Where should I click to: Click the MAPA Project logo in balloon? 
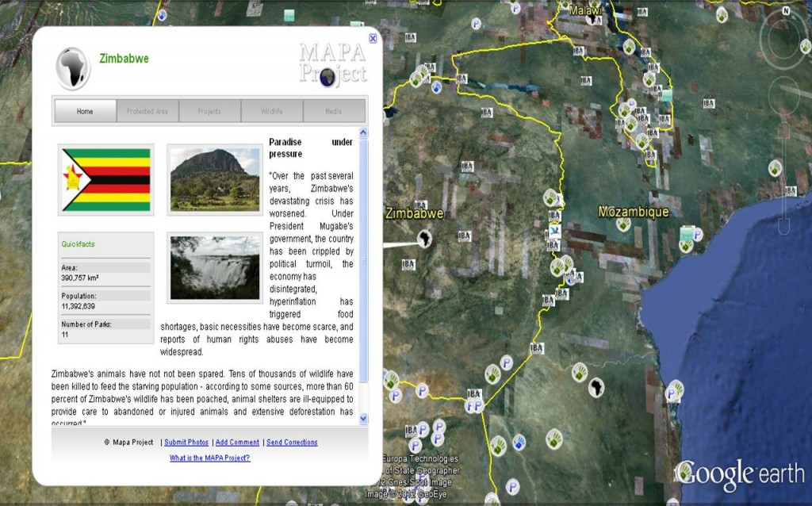(x=333, y=64)
